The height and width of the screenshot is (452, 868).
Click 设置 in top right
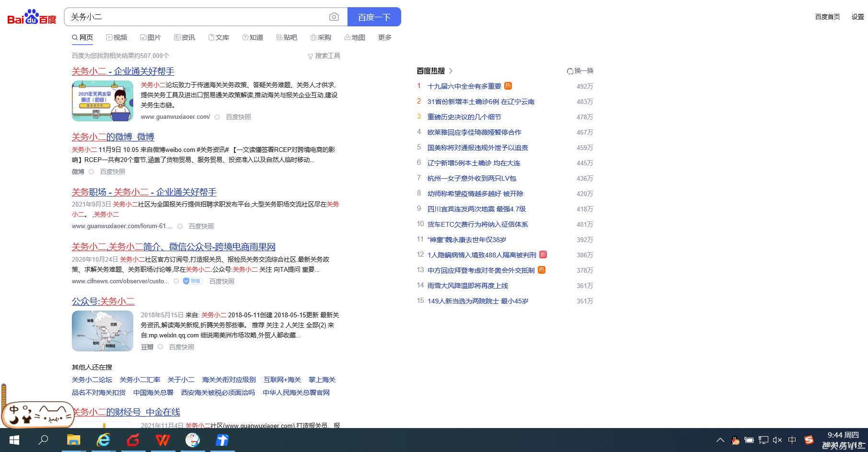pyautogui.click(x=857, y=17)
